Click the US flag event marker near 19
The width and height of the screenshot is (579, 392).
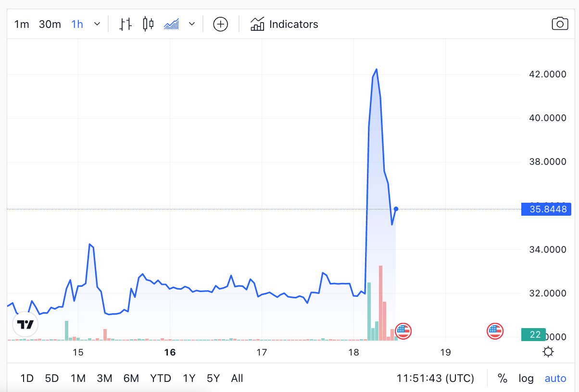pyautogui.click(x=495, y=331)
